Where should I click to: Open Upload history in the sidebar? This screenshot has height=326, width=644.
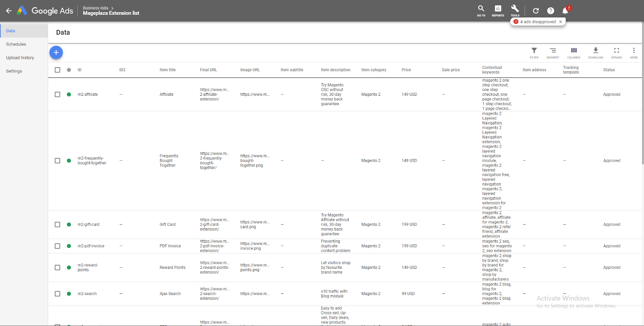(x=20, y=58)
